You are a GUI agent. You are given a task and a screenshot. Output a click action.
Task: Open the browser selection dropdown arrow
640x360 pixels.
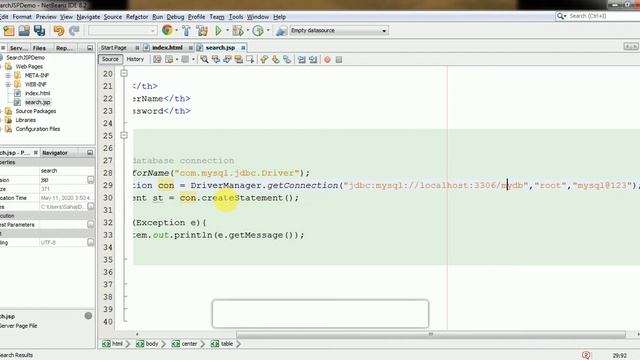point(176,31)
